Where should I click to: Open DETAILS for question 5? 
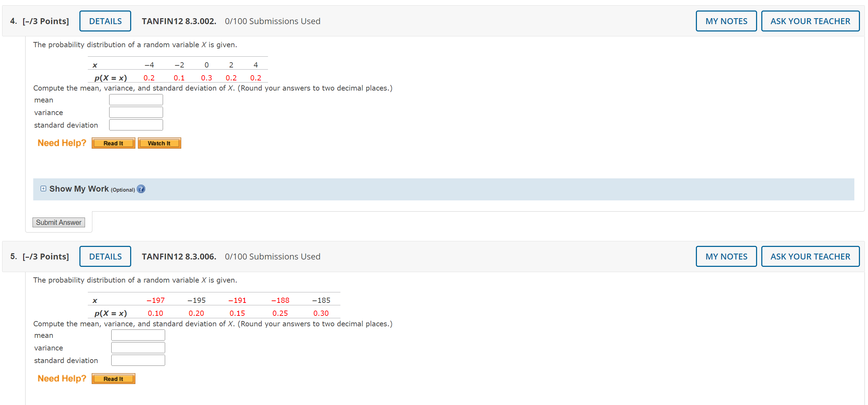pos(105,257)
